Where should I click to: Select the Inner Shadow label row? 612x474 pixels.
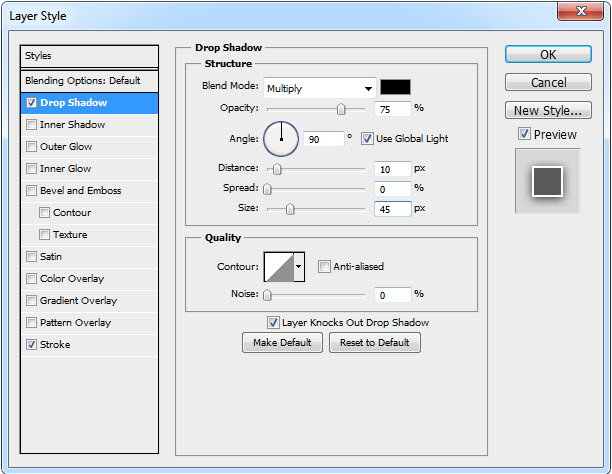point(72,125)
